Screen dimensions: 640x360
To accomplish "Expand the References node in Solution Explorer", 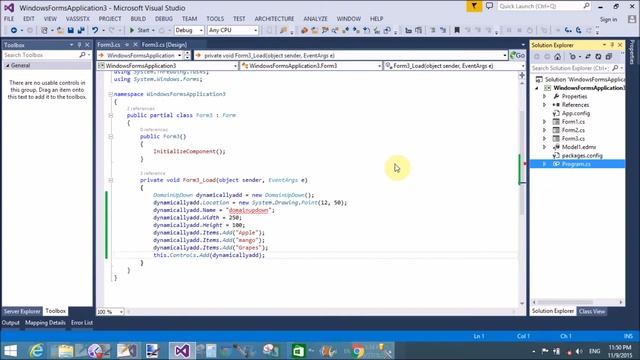I will (x=544, y=105).
